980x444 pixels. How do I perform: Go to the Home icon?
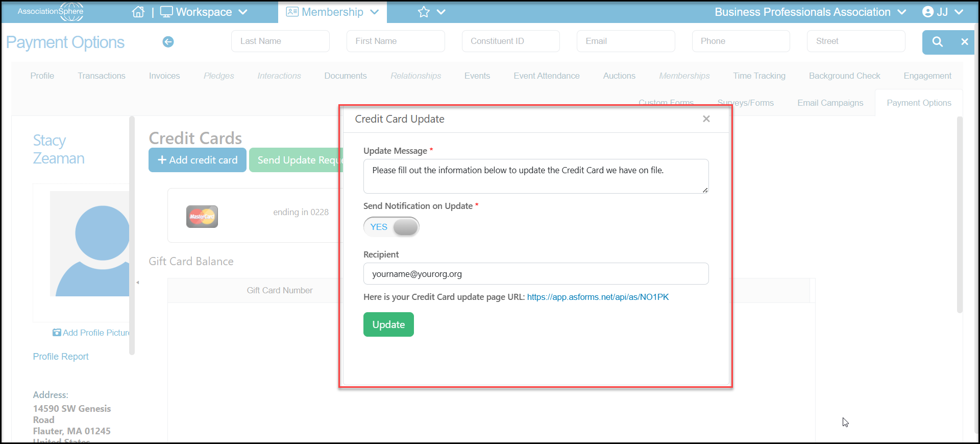click(x=138, y=12)
